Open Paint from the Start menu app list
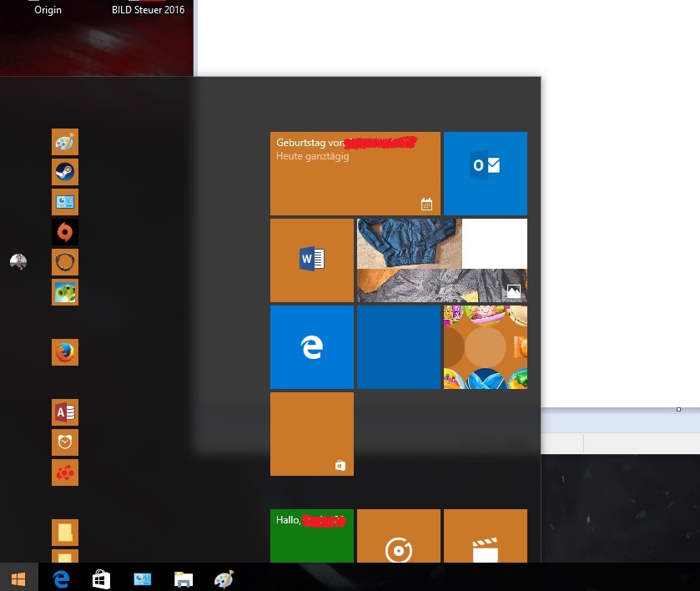 65,142
